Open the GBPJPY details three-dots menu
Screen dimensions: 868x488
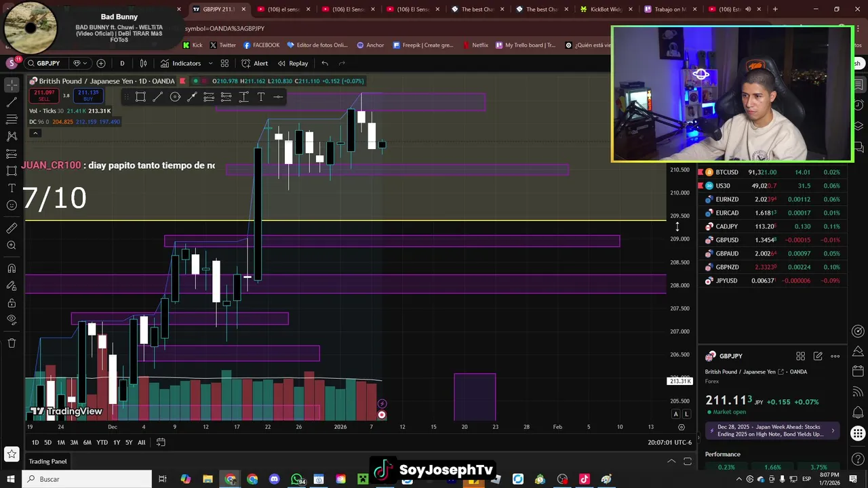pos(835,356)
